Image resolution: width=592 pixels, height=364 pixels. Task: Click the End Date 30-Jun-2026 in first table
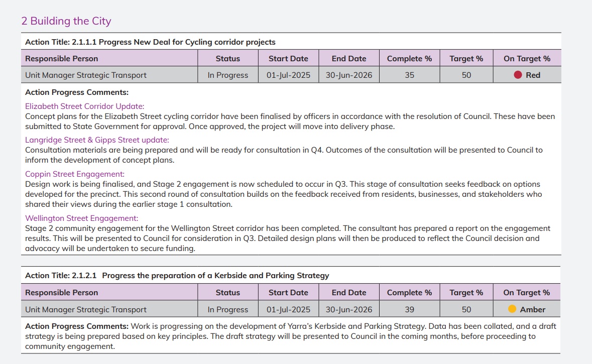[x=349, y=75]
